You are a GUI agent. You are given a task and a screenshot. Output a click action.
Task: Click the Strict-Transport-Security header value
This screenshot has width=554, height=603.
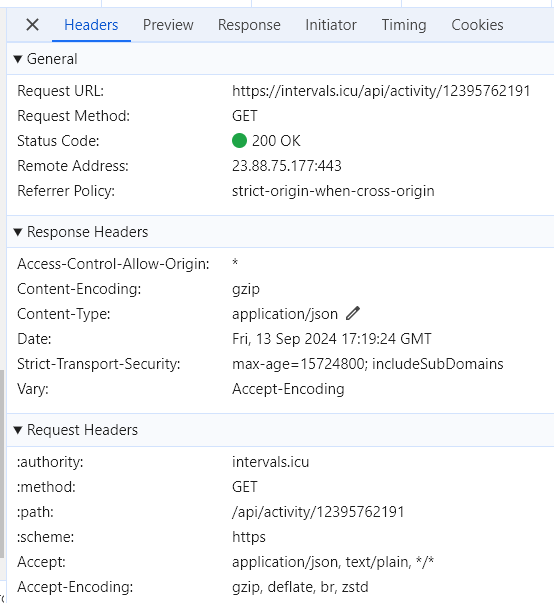[368, 364]
